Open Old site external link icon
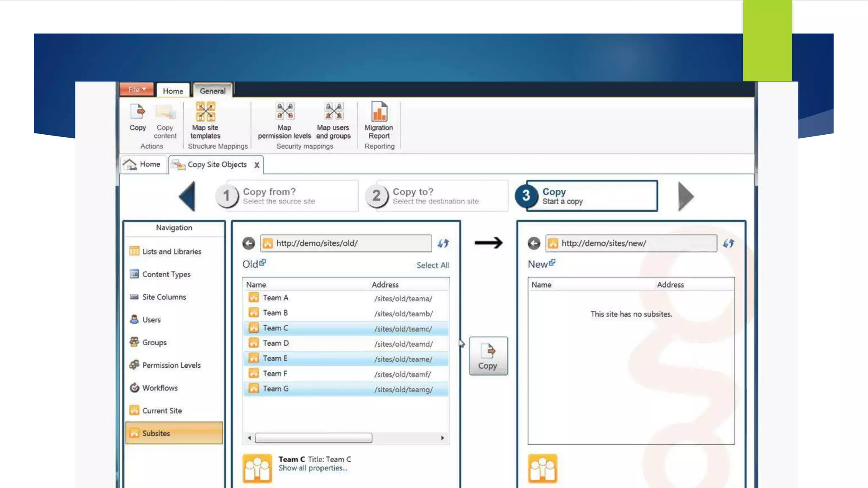 pos(263,263)
